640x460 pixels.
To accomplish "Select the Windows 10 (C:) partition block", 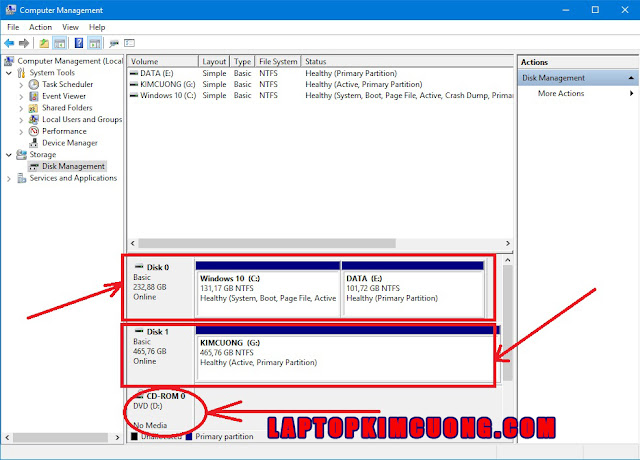I will (x=268, y=289).
